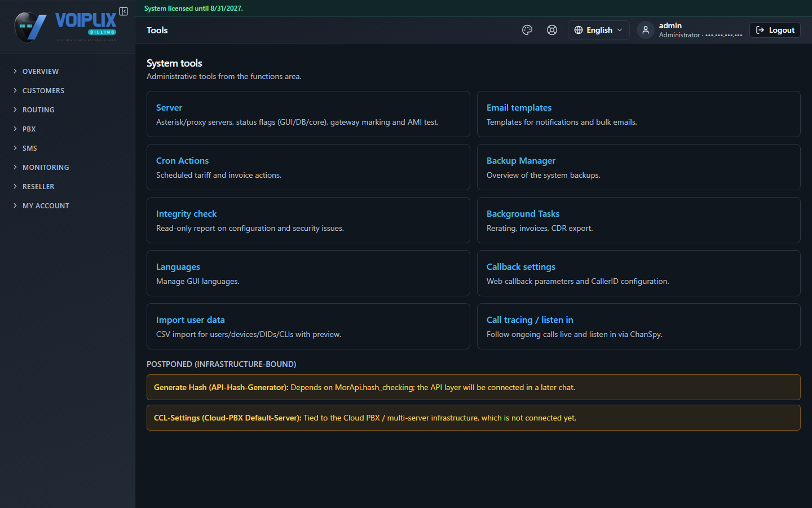Open Cron Actions
This screenshot has height=508, width=812.
coord(308,167)
